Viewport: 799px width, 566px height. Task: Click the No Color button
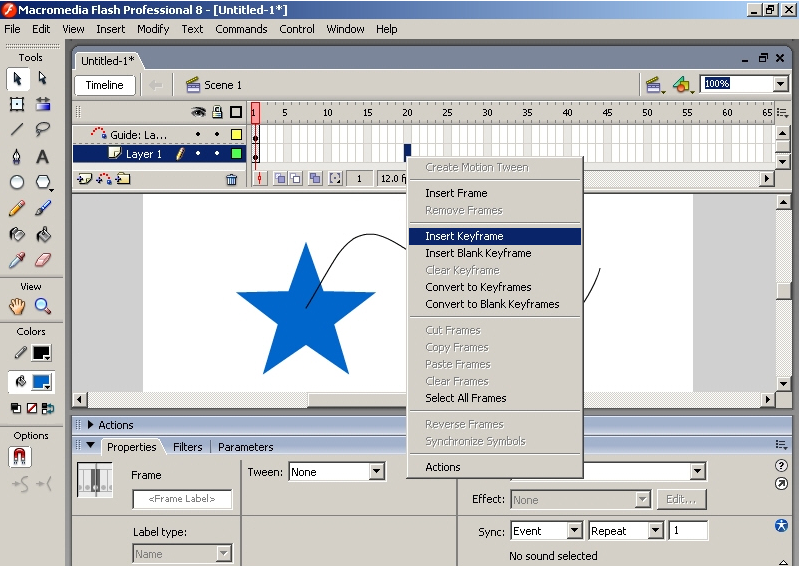pyautogui.click(x=32, y=408)
